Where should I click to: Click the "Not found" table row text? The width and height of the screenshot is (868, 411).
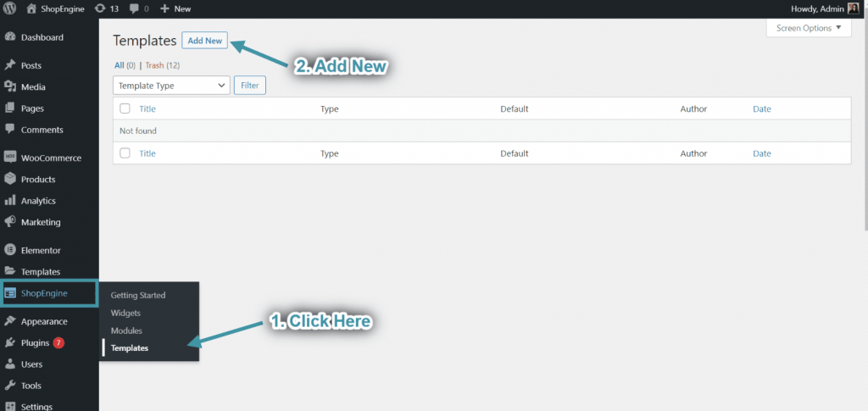tap(138, 131)
